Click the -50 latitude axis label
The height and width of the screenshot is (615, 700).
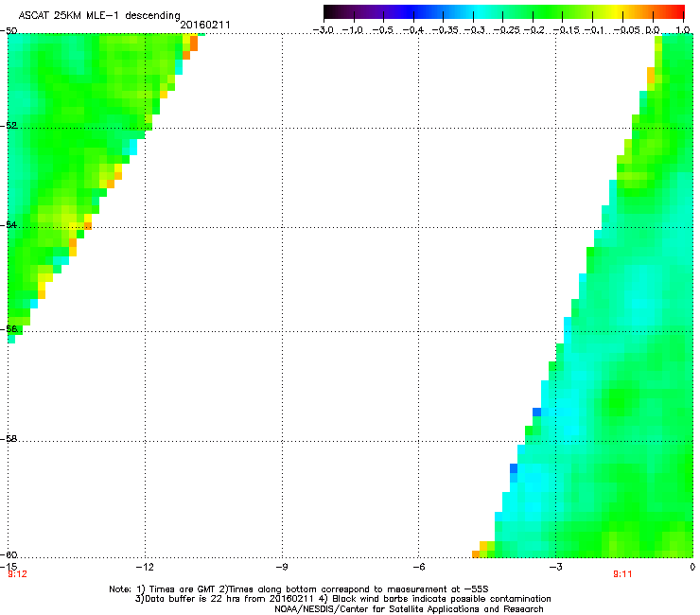[9, 31]
